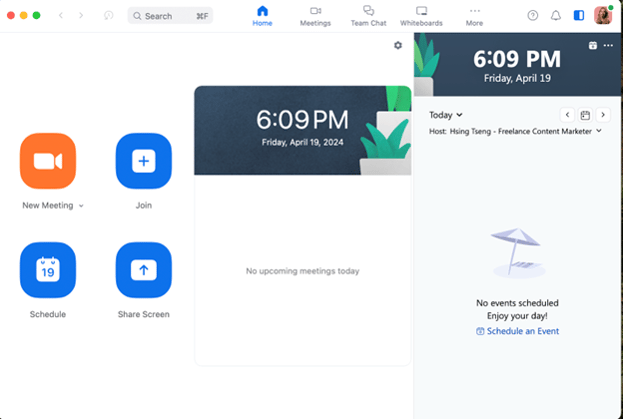Viewport: 623px width, 419px height.
Task: Go back with the left arrow
Action: pyautogui.click(x=61, y=15)
